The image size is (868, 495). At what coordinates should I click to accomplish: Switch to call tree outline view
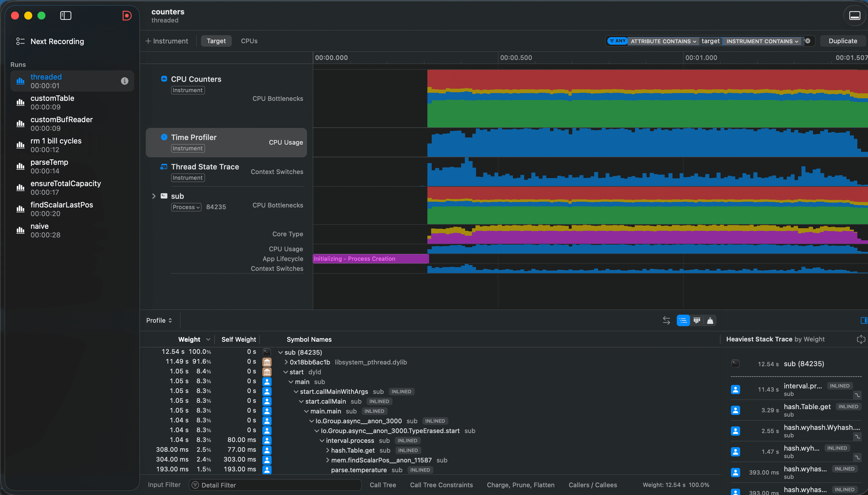pos(683,320)
